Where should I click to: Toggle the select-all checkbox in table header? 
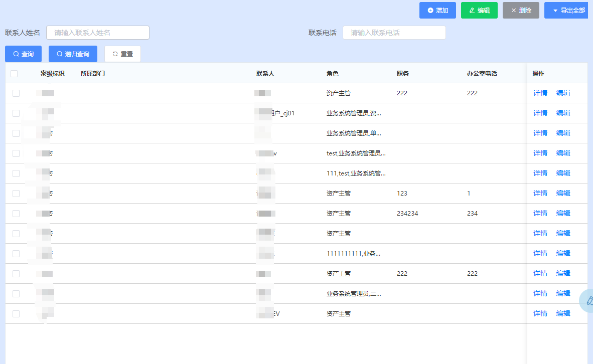point(14,74)
